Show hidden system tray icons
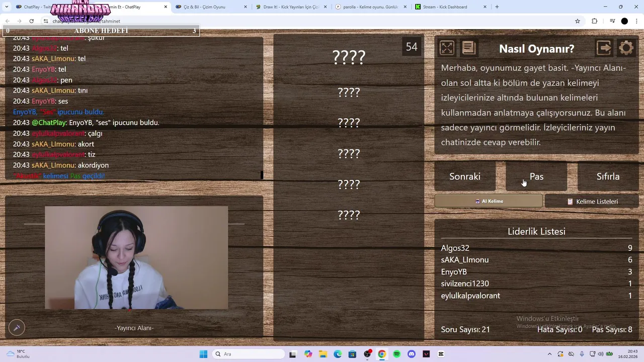Viewport: 644px width, 362px height. click(549, 354)
